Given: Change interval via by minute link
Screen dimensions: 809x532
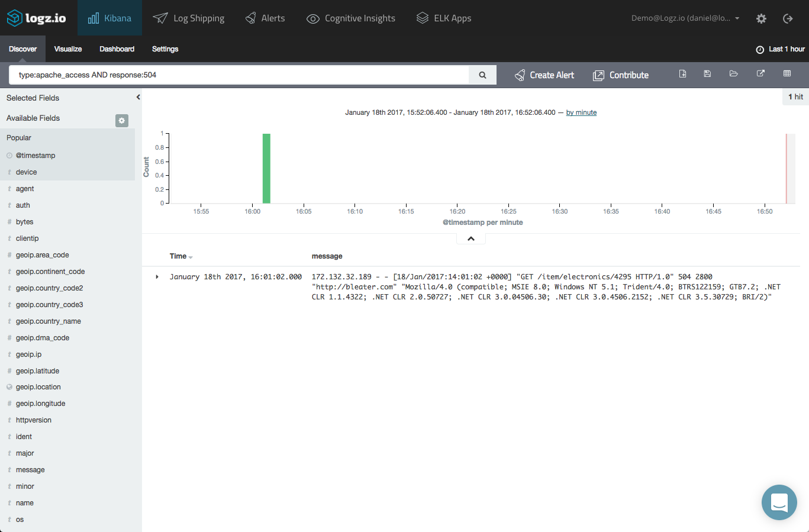Looking at the screenshot, I should pyautogui.click(x=581, y=112).
